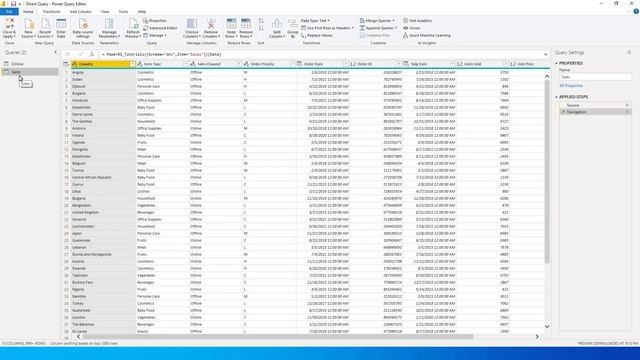Open the Country column filter dropdown

132,64
